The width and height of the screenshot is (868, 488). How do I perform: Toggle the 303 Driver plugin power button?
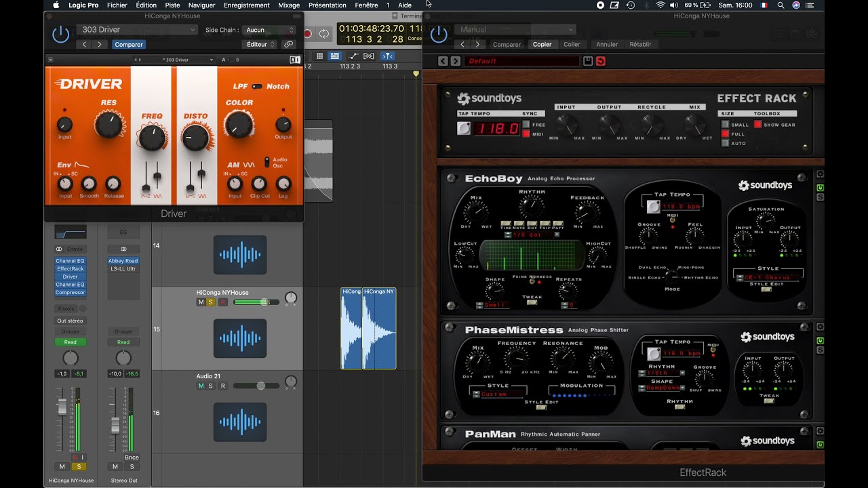click(61, 34)
